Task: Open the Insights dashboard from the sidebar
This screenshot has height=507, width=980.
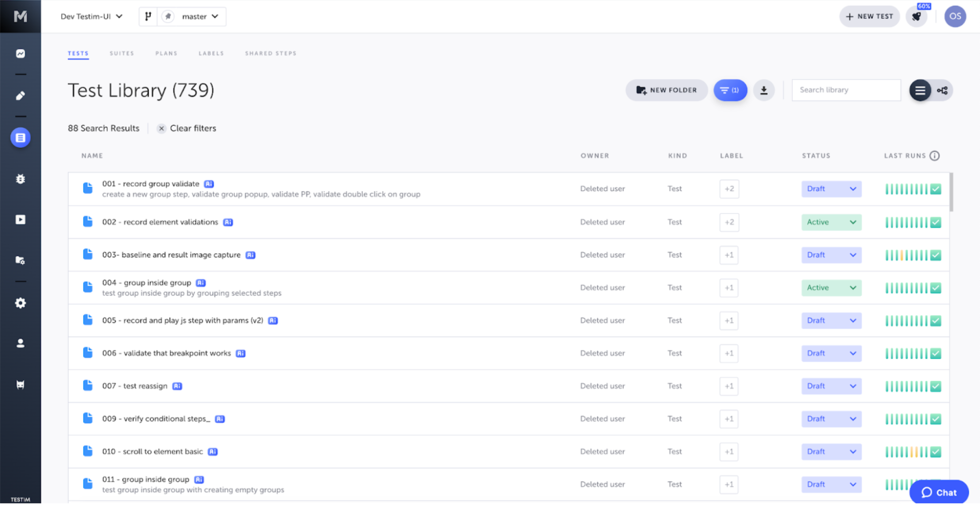Action: tap(20, 53)
